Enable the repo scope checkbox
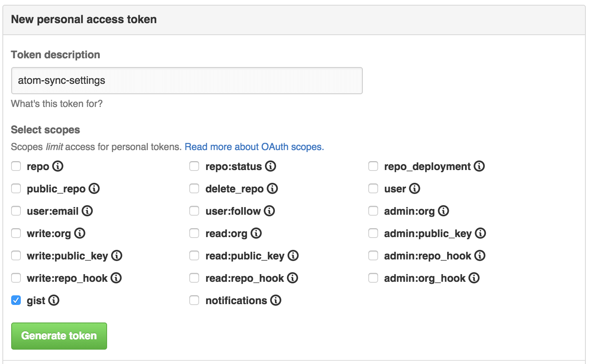The image size is (589, 364). pyautogui.click(x=16, y=166)
